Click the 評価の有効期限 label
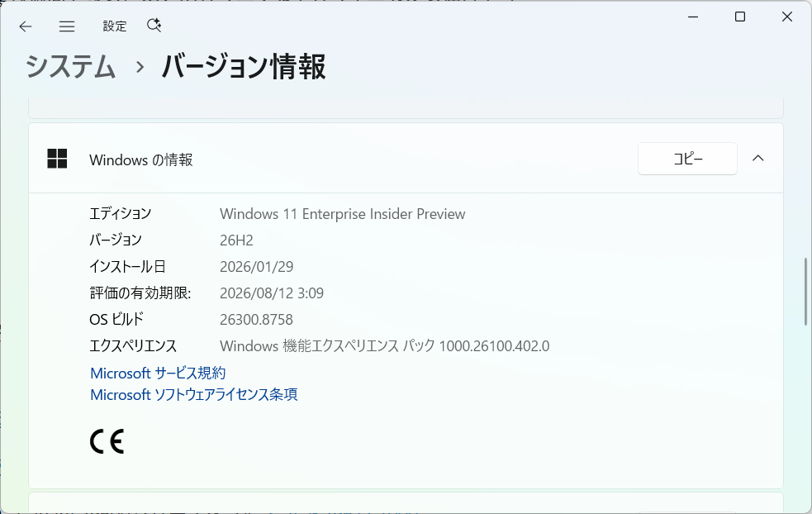This screenshot has width=812, height=514. [x=140, y=293]
